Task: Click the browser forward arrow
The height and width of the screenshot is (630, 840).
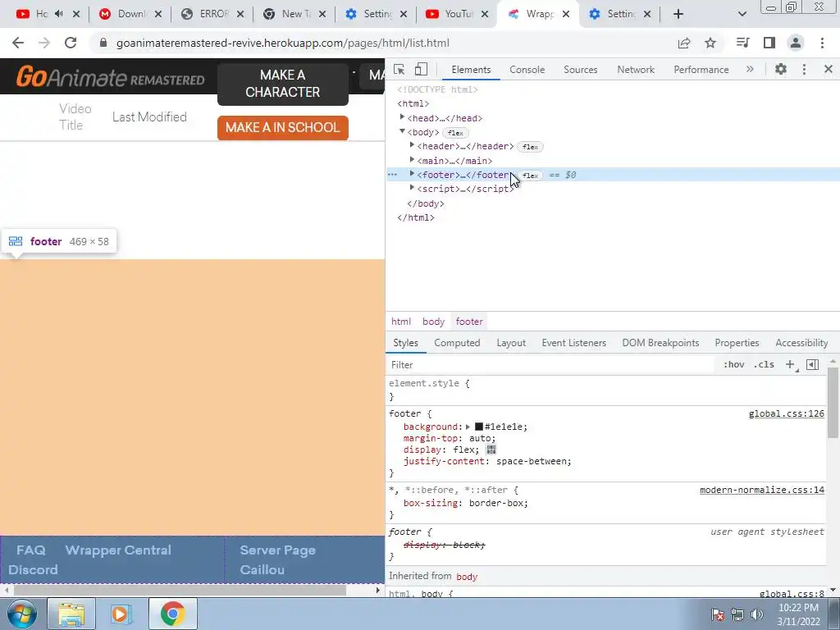Action: [44, 43]
